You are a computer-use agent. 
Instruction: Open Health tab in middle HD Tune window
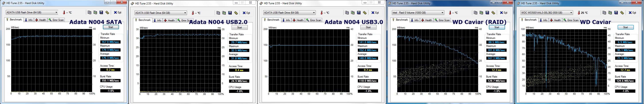coord(298,20)
